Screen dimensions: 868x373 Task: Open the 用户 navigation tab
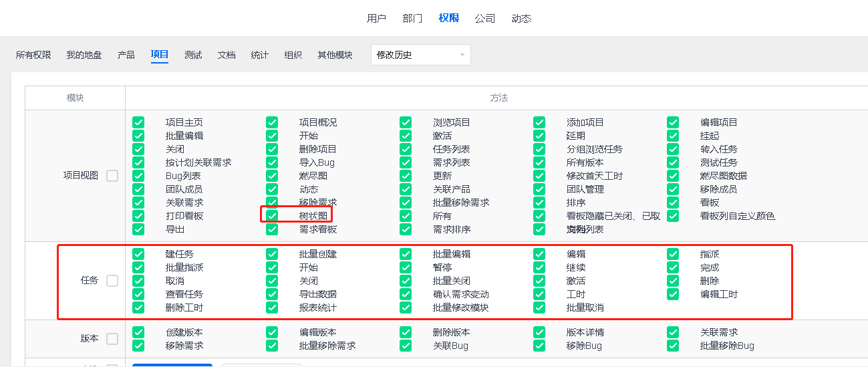(376, 18)
